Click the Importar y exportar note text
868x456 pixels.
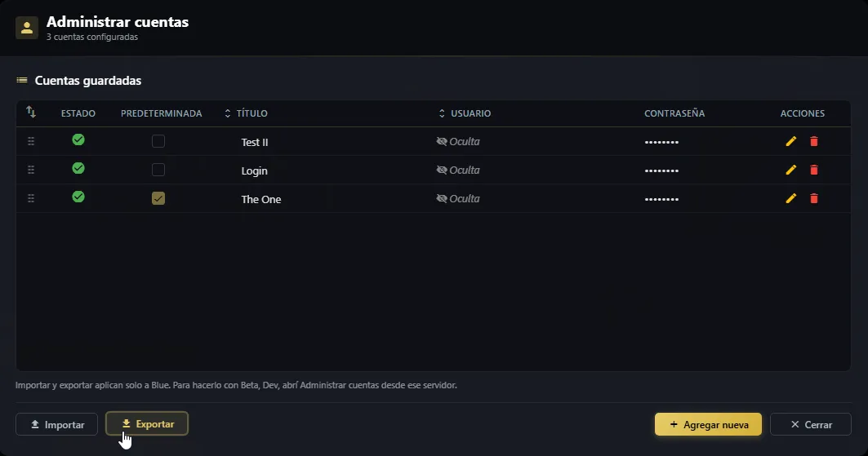tap(236, 385)
